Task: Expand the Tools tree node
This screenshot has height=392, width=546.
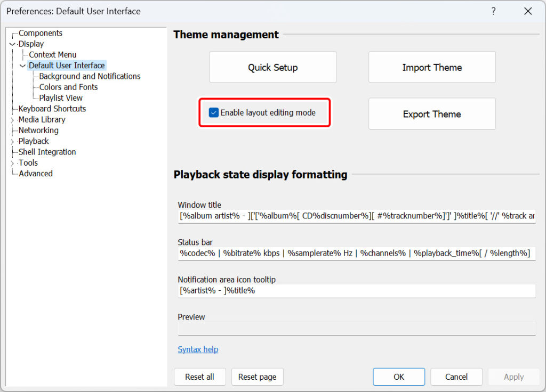Action: coord(12,163)
